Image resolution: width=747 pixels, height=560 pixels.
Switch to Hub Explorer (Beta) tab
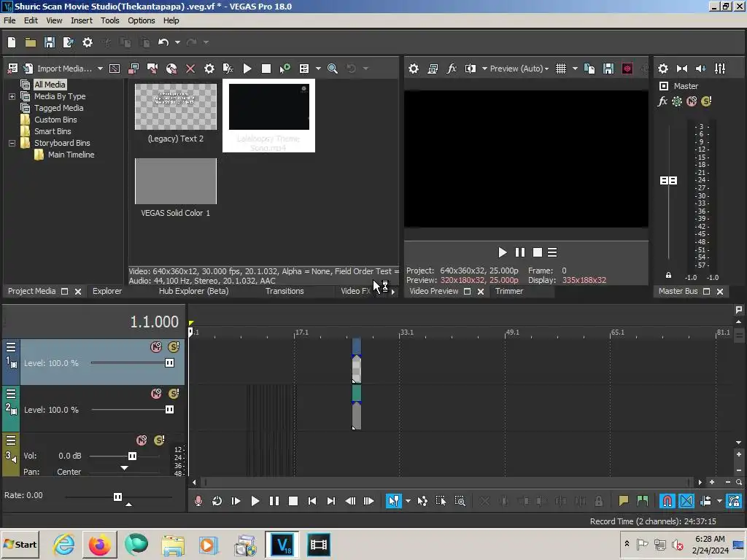click(x=193, y=291)
